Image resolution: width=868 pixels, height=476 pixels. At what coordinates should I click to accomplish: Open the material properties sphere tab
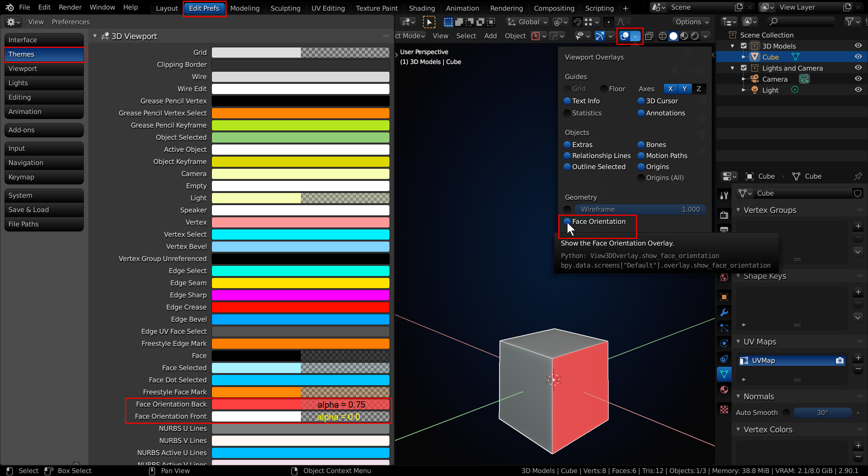(724, 390)
